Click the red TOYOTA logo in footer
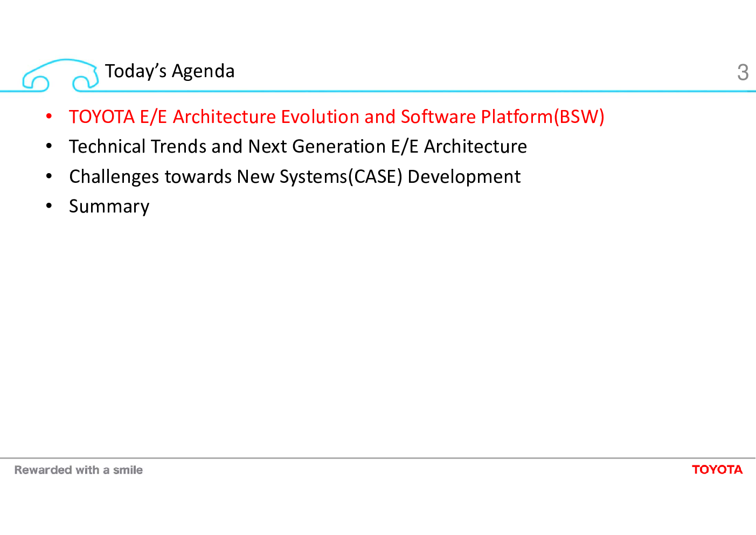 [x=717, y=470]
